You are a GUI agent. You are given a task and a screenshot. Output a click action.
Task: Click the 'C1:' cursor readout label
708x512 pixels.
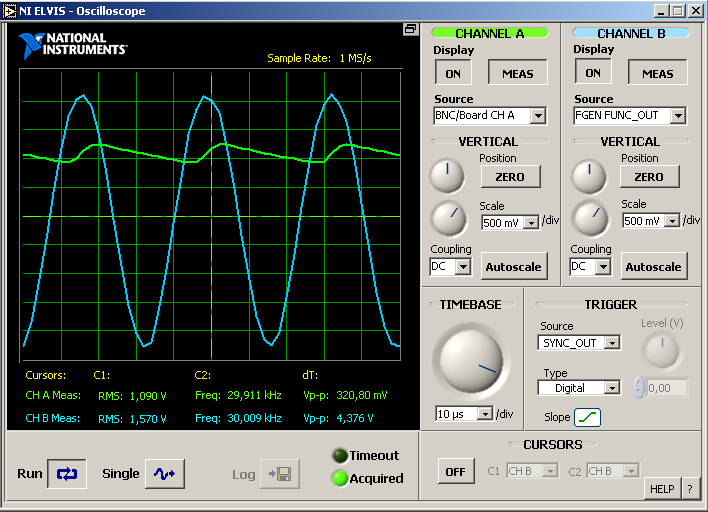point(102,375)
